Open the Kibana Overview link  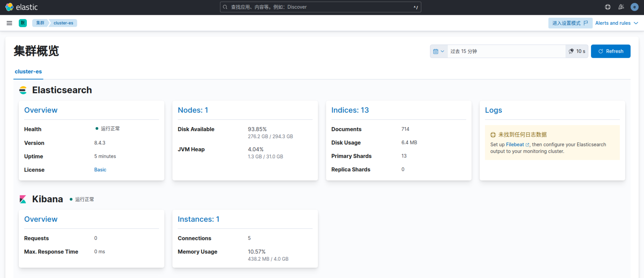pos(41,219)
